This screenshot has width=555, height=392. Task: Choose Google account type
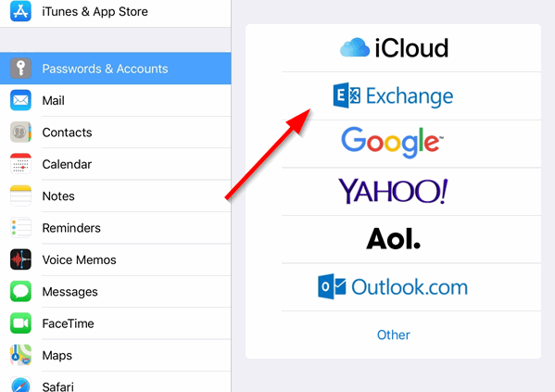pyautogui.click(x=393, y=144)
